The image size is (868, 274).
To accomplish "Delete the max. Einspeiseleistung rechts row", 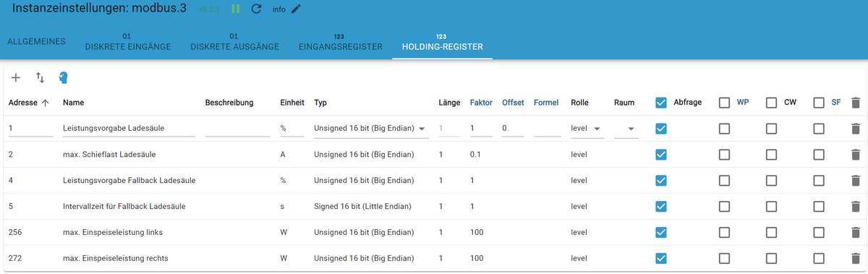I will pyautogui.click(x=856, y=258).
